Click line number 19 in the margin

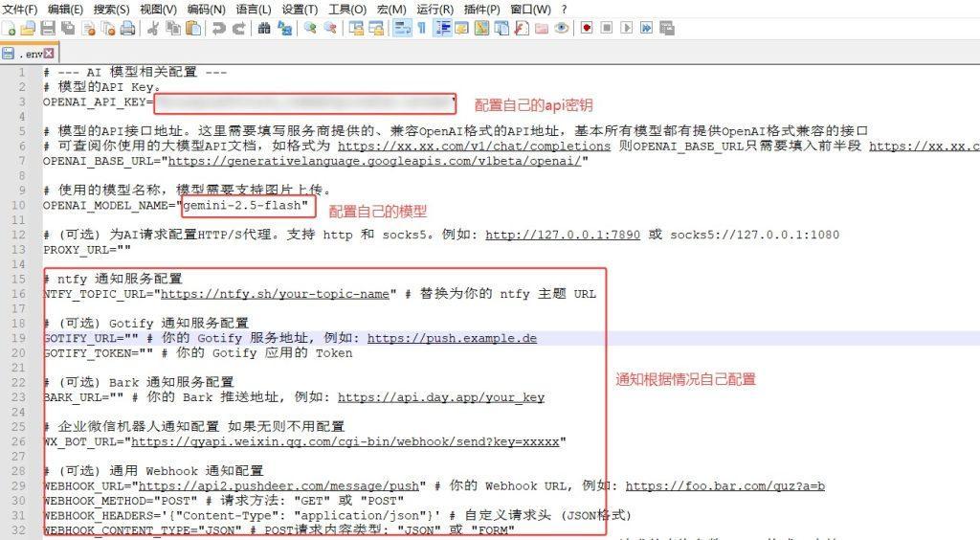pos(19,338)
